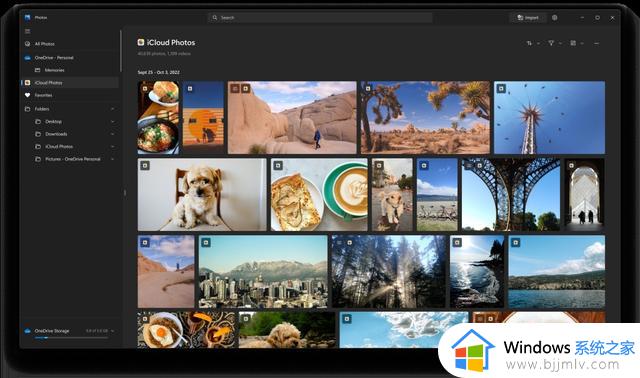Click the dash icon after the view options
This screenshot has width=640, height=378.
coord(596,43)
